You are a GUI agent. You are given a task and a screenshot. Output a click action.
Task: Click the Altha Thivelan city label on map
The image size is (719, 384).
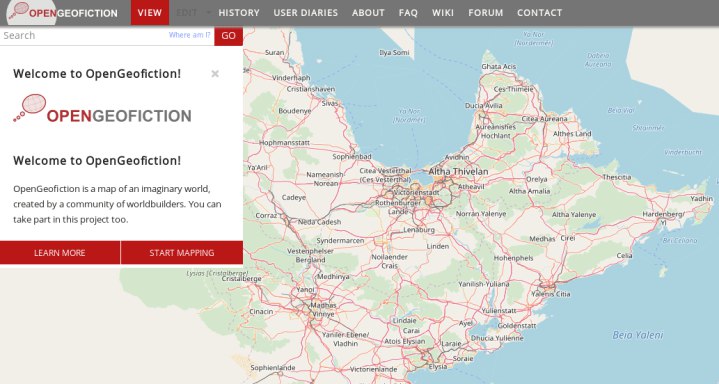coord(458,171)
